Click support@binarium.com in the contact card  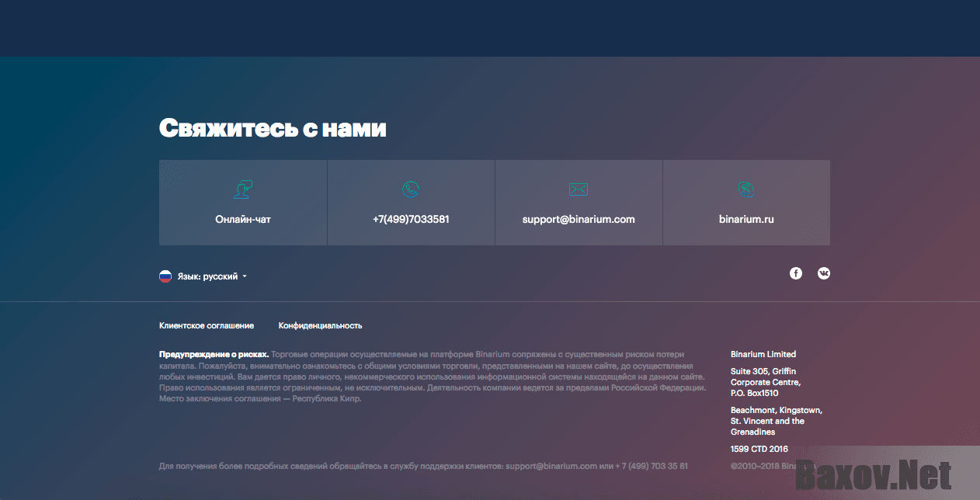pyautogui.click(x=579, y=220)
